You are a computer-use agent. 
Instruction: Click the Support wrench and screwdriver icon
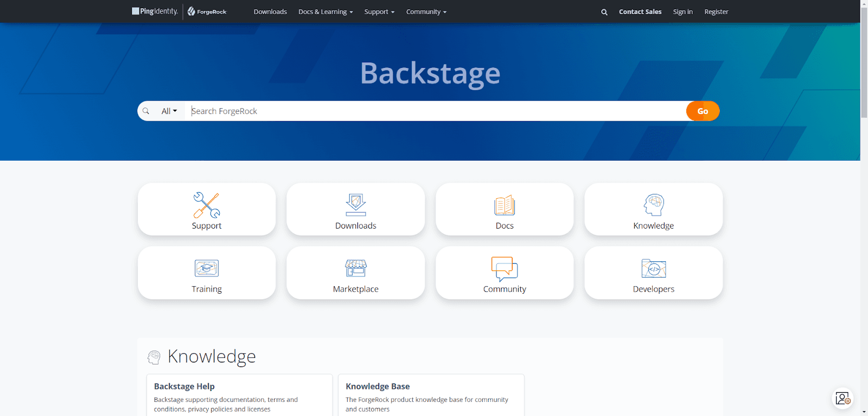pos(207,205)
